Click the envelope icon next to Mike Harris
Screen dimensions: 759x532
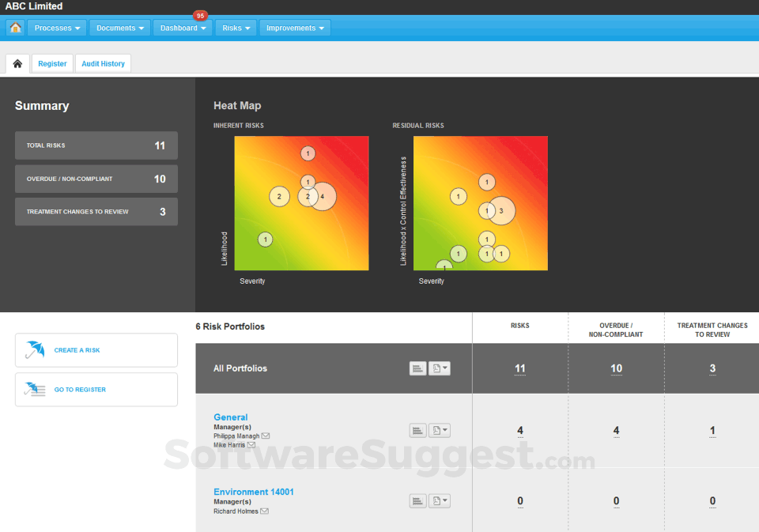point(252,444)
